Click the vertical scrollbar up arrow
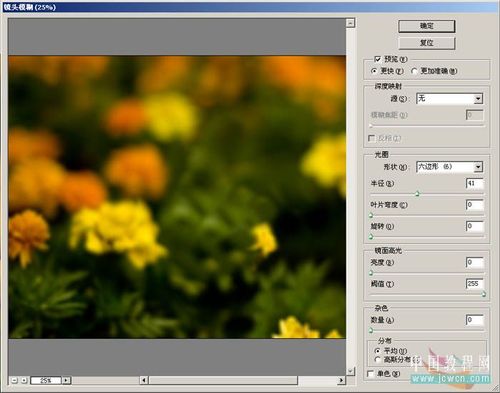Image resolution: width=500 pixels, height=393 pixels. (350, 23)
